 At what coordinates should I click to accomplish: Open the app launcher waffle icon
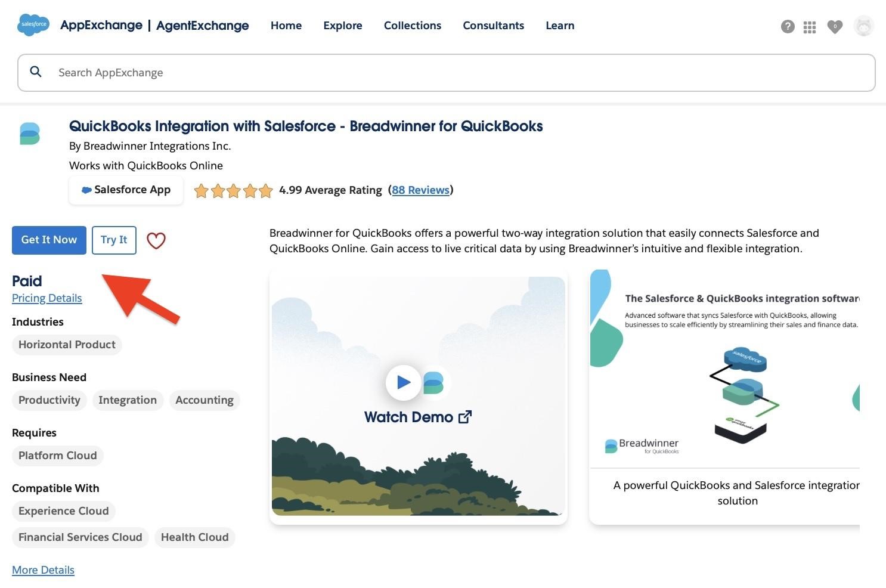click(809, 27)
